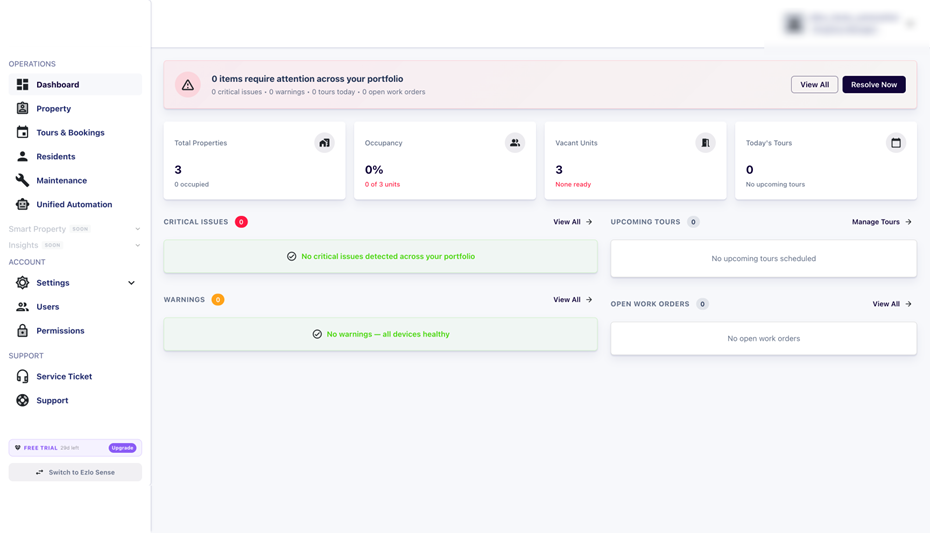Click the Dashboard grid icon in sidebar

[x=22, y=85]
